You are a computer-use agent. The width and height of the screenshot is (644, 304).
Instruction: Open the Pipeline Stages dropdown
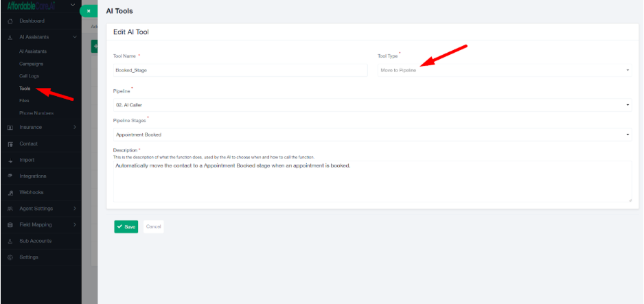pos(371,135)
